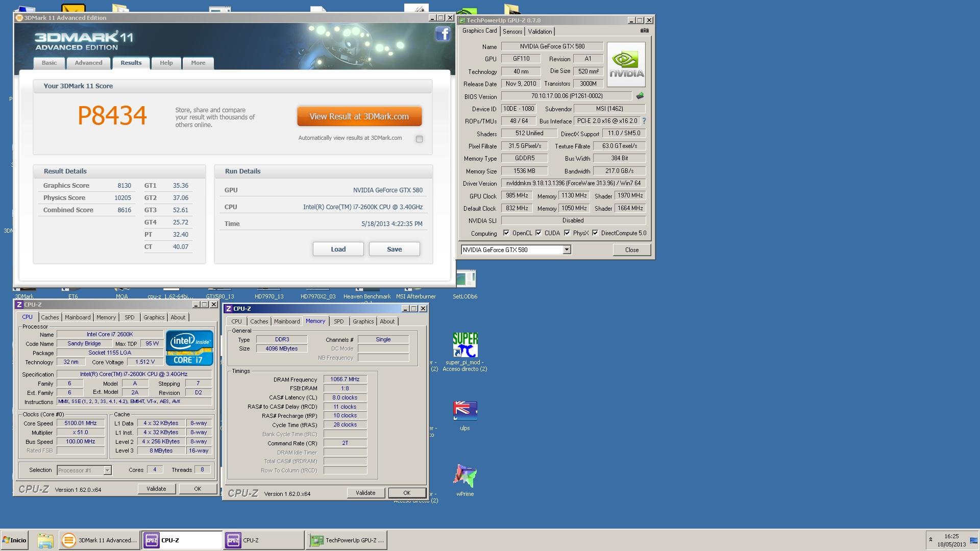The height and width of the screenshot is (551, 980).
Task: Click the Core Speed value 5100.01 MHz
Action: (81, 423)
